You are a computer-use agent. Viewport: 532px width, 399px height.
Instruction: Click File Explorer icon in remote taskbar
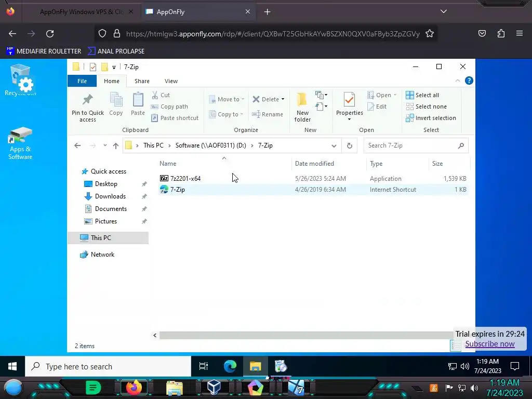coord(256,366)
